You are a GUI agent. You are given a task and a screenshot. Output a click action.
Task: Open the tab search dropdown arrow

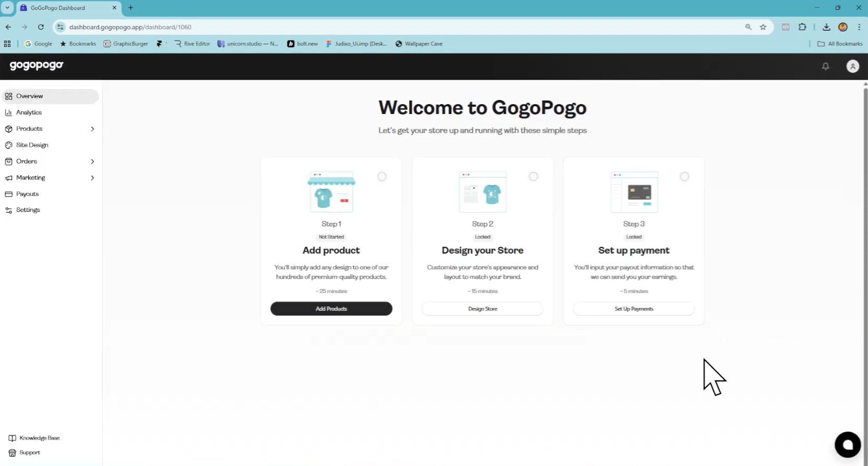tap(7, 8)
